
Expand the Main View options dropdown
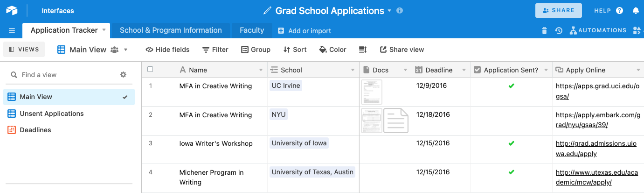point(126,50)
